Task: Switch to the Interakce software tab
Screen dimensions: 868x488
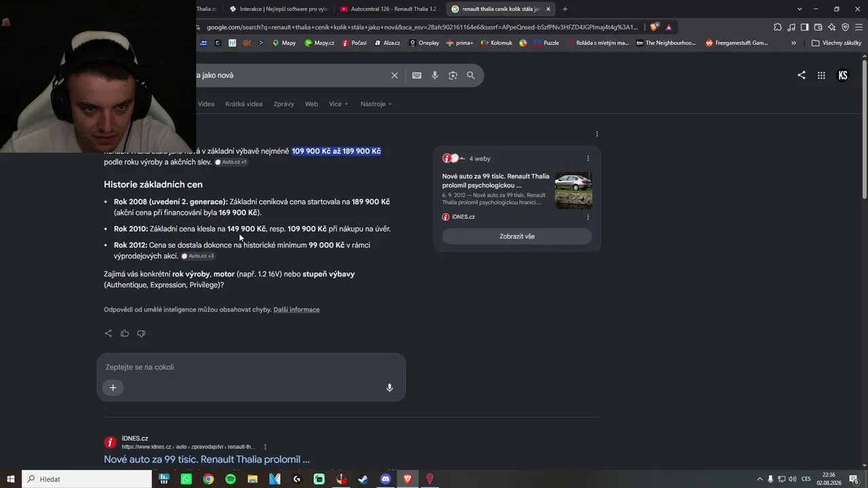Action: [279, 9]
